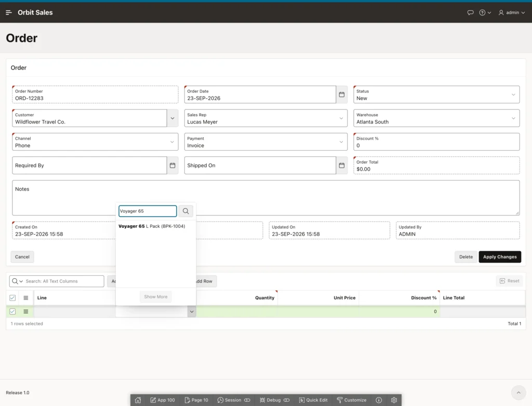Open Shipped On calendar picker
The width and height of the screenshot is (532, 406).
click(x=342, y=166)
